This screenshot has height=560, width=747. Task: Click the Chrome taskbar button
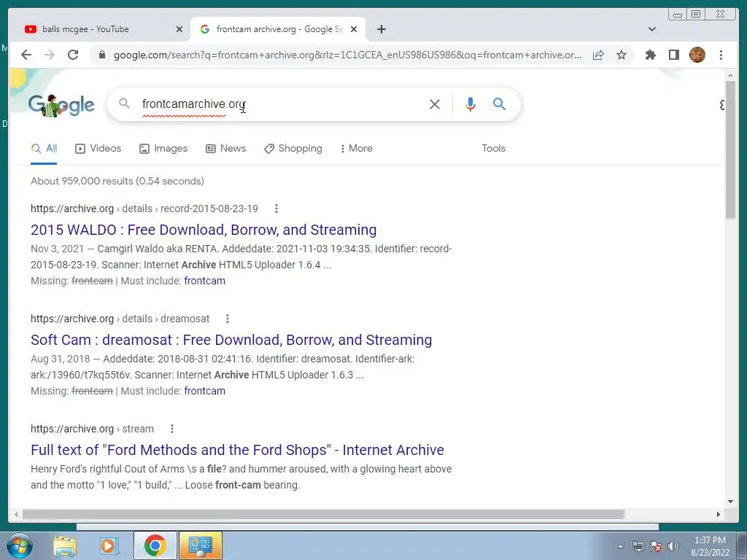coord(155,545)
